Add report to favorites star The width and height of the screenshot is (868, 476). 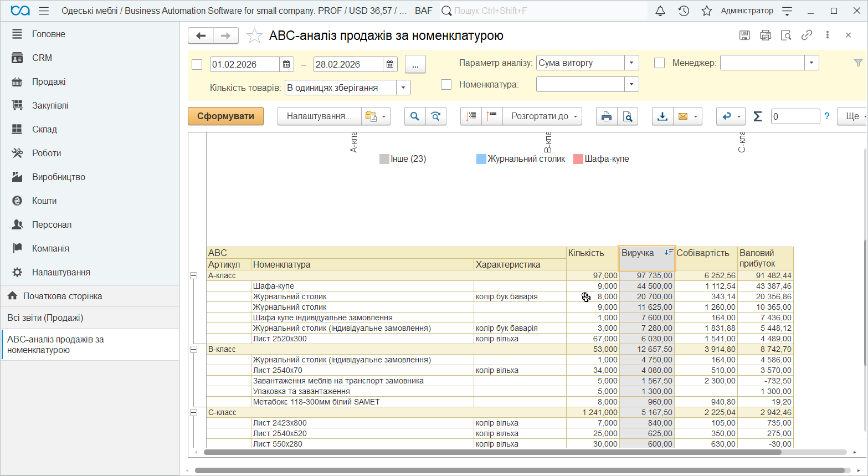[254, 36]
